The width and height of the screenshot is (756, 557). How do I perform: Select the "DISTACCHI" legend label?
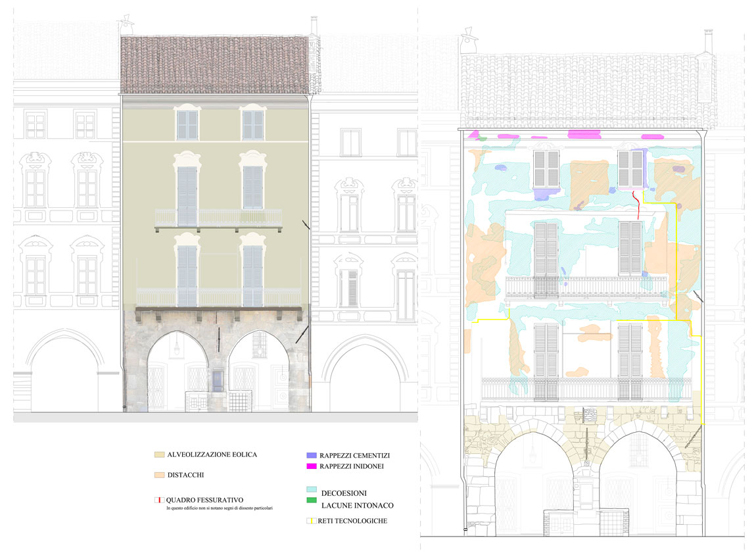185,475
